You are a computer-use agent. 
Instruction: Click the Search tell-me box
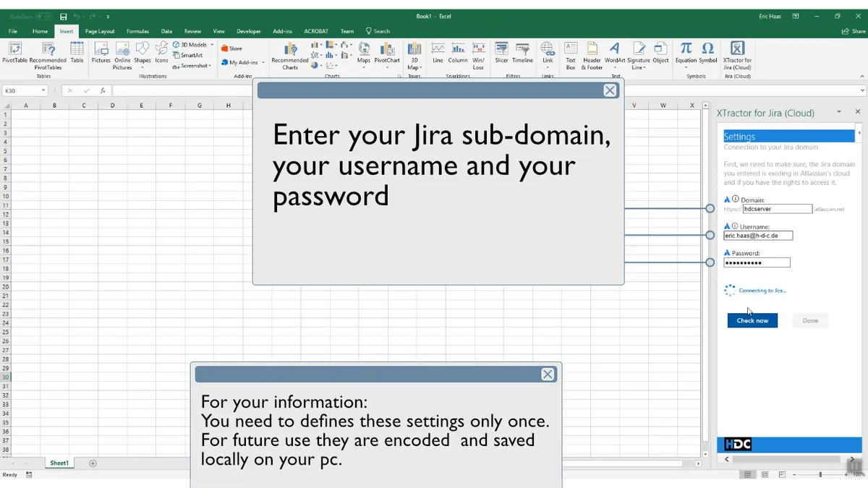click(378, 31)
